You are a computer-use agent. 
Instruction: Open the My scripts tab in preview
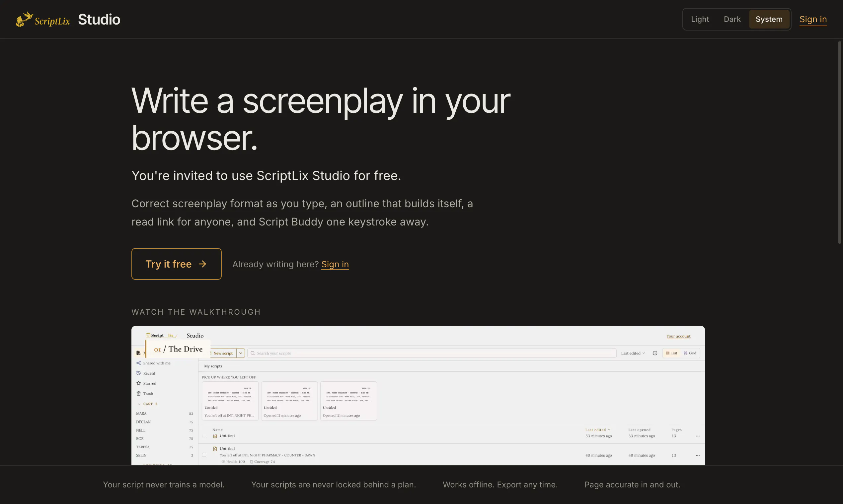click(x=213, y=366)
